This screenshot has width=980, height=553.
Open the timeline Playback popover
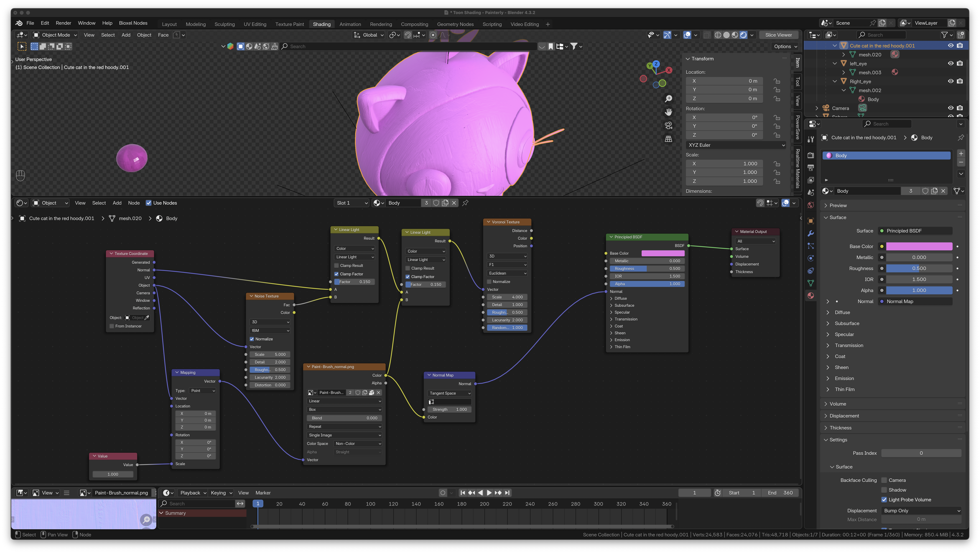click(193, 493)
